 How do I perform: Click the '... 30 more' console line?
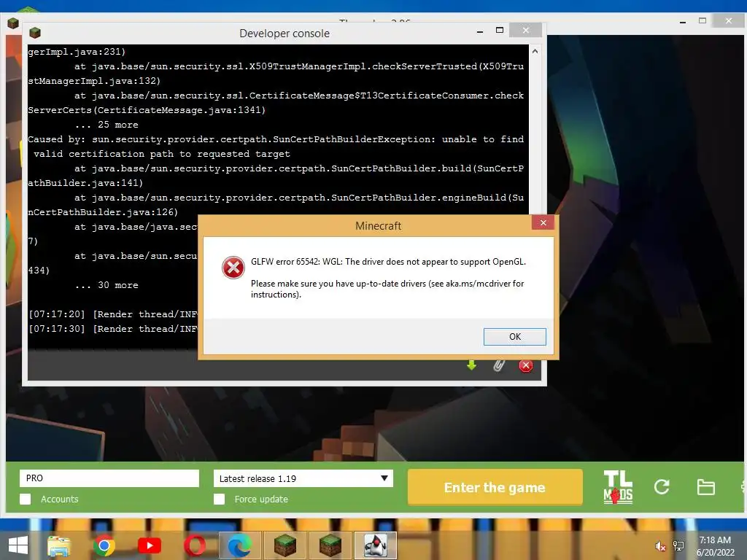[107, 285]
